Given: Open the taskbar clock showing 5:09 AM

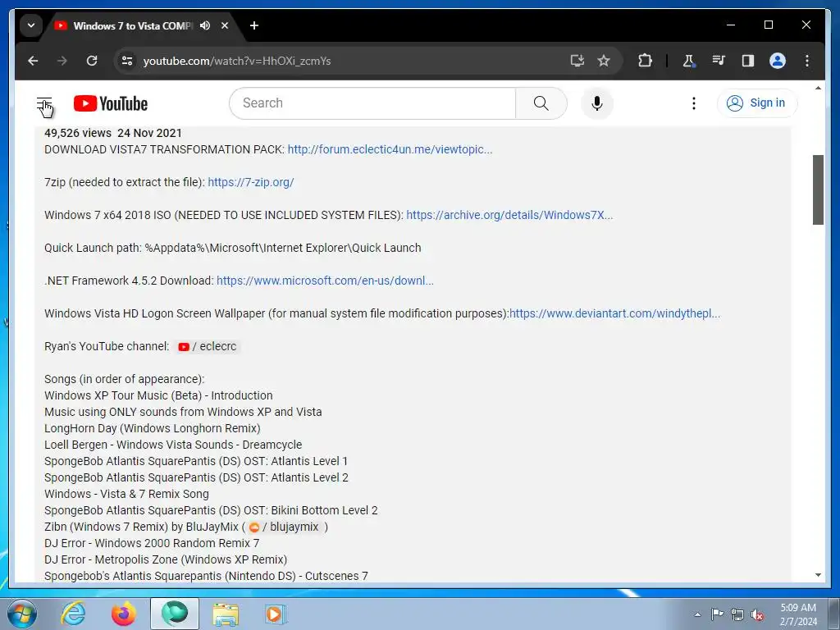Looking at the screenshot, I should tap(798, 614).
